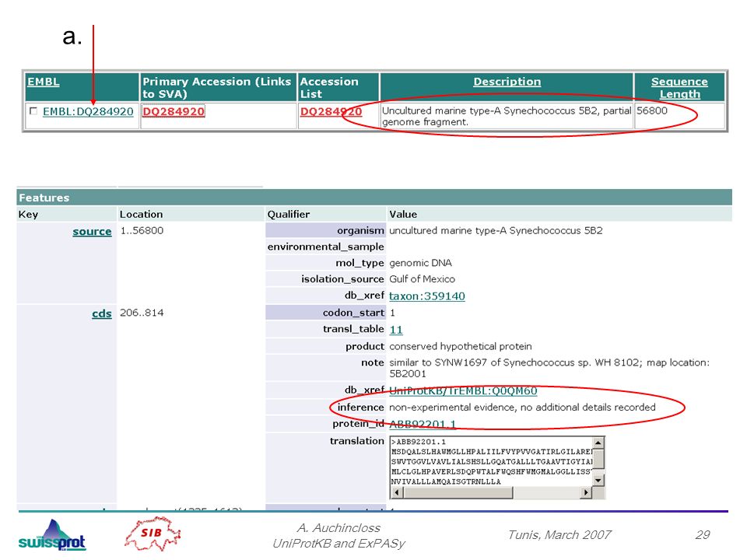Click the EMBL column header link
747x560 pixels.
click(44, 82)
